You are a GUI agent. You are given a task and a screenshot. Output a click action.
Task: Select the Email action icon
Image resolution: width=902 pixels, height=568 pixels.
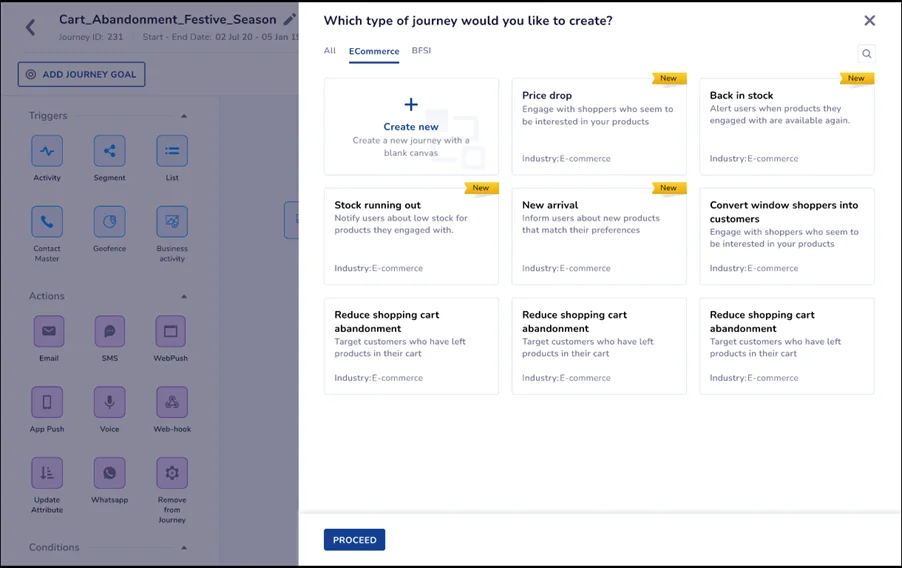click(x=49, y=331)
